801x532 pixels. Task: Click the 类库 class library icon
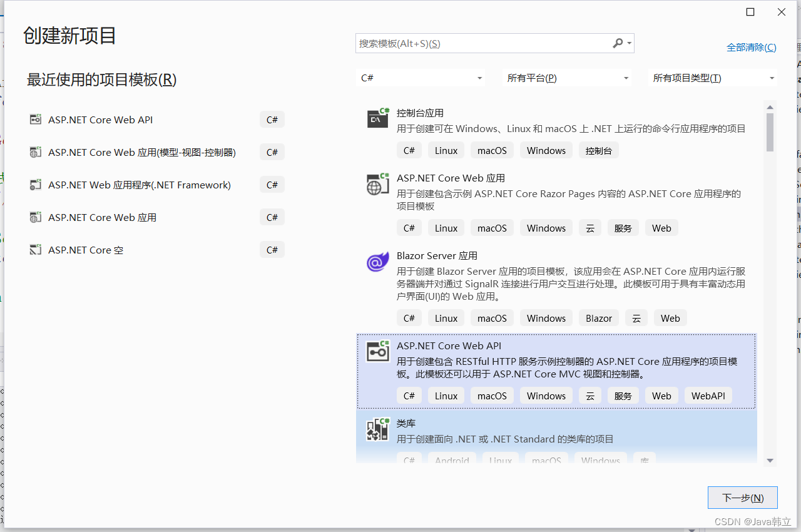(x=378, y=429)
